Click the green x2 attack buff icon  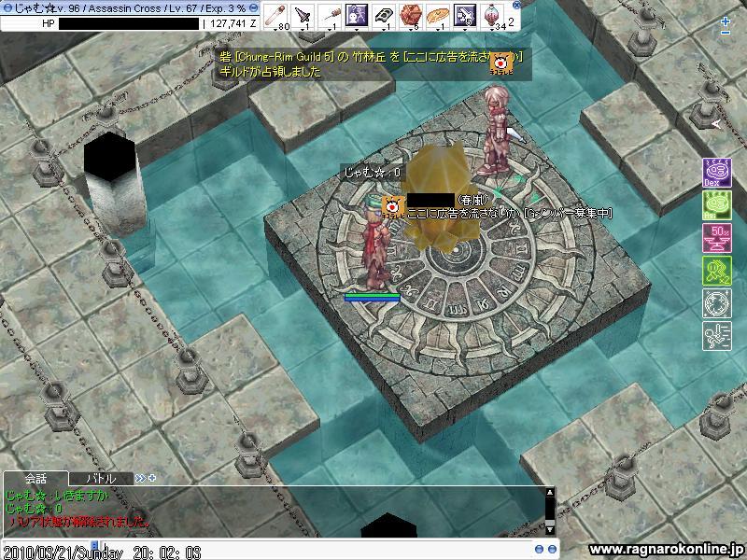(x=717, y=271)
